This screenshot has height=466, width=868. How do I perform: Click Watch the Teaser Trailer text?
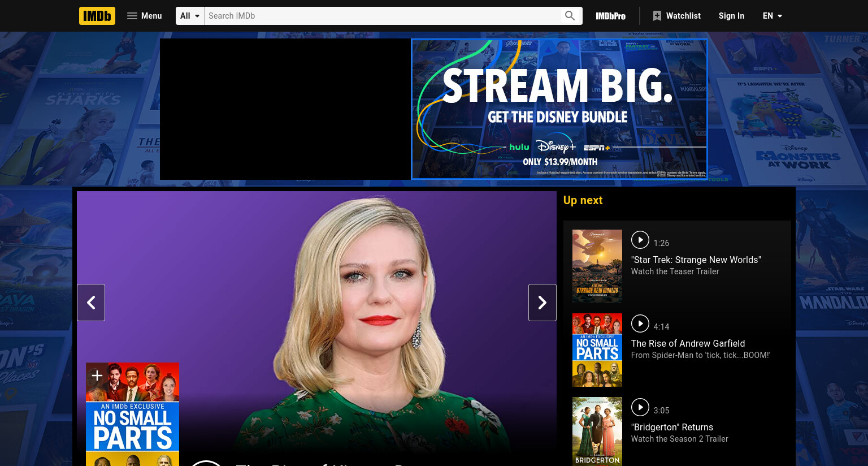pyautogui.click(x=675, y=271)
